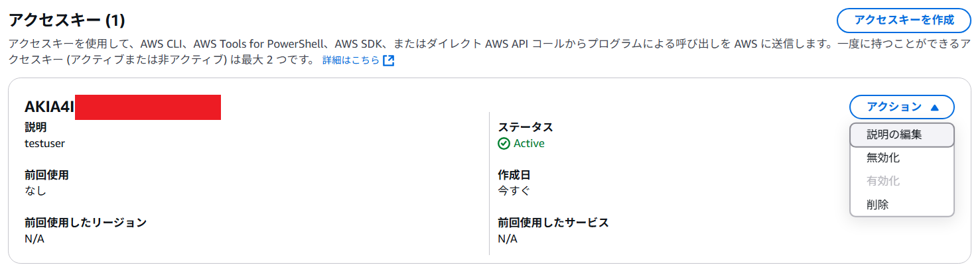980x273 pixels.
Task: Choose 無効化 in the action menu
Action: tap(883, 158)
